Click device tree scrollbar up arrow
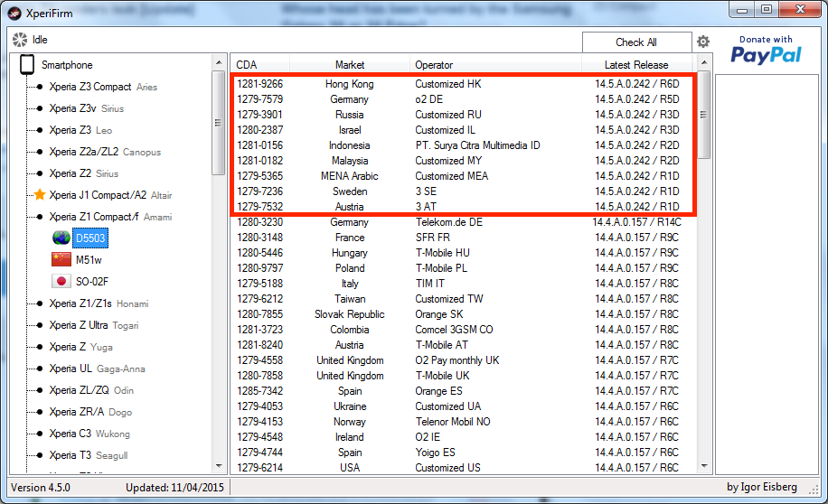 click(219, 63)
